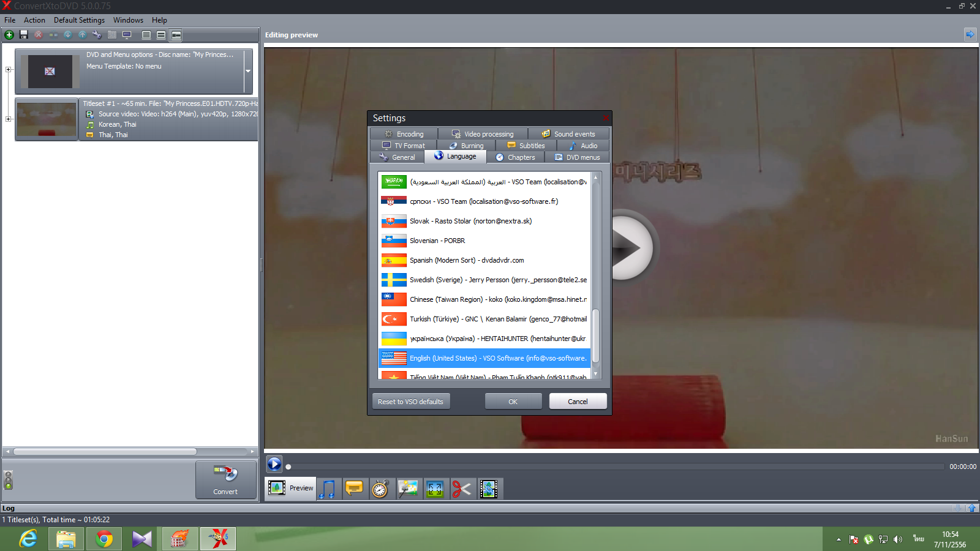Viewport: 980px width, 551px height.
Task: Open settings via the wrench icon
Action: pyautogui.click(x=97, y=35)
